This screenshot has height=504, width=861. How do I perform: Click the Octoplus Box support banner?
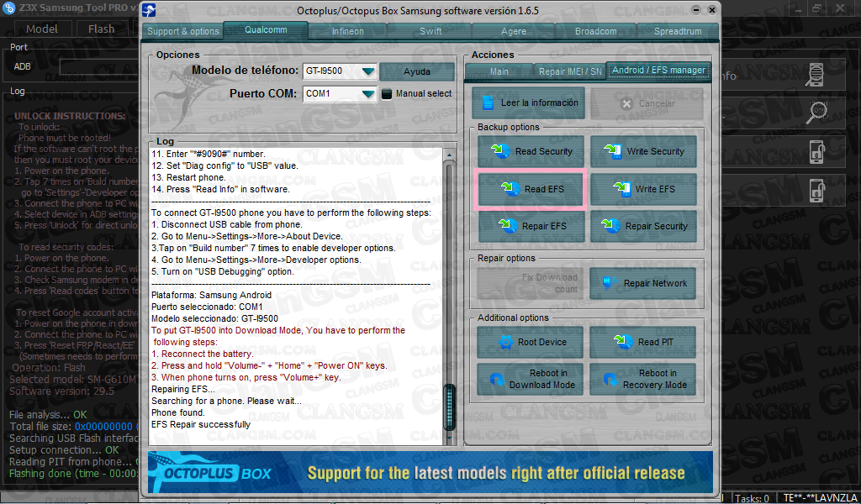(430, 473)
